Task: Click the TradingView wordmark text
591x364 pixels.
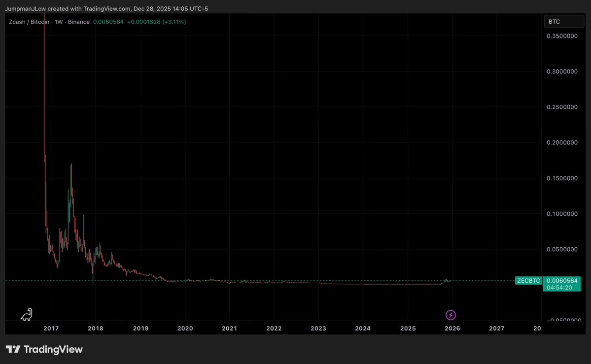Action: point(53,350)
